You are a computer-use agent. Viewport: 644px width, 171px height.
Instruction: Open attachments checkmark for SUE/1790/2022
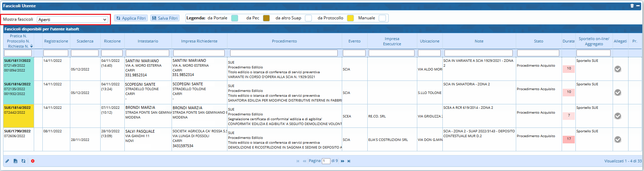618,140
